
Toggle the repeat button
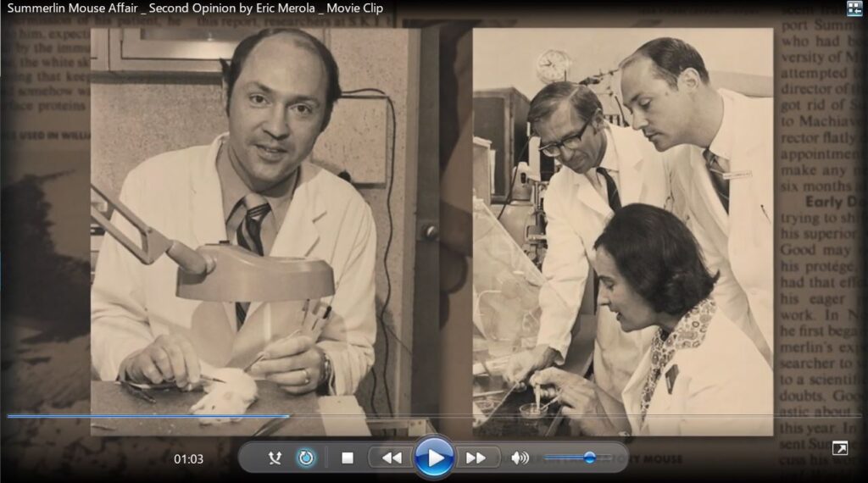305,458
